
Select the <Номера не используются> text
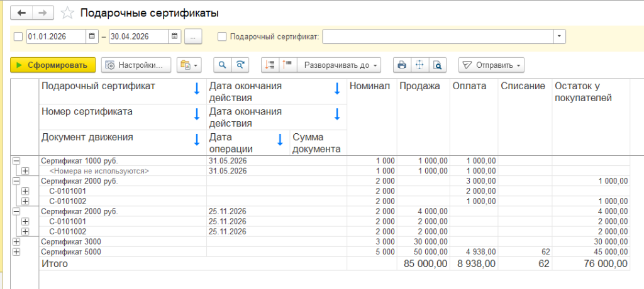pyautogui.click(x=99, y=171)
